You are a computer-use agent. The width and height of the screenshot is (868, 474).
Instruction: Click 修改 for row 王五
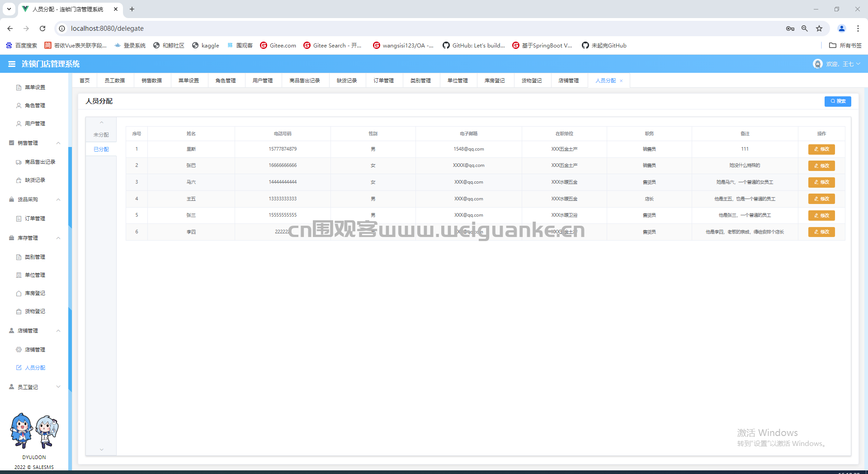[821, 199]
